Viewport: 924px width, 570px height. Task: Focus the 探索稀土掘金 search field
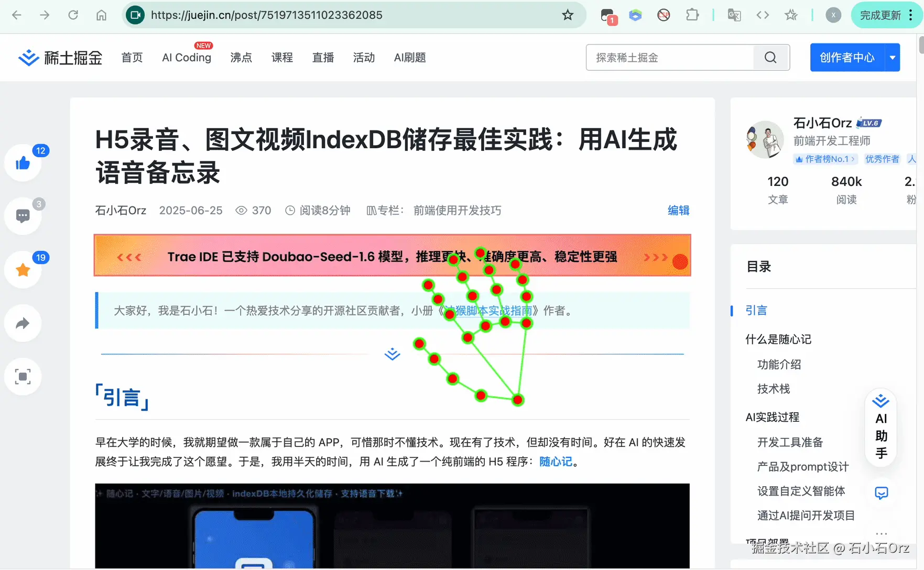[670, 58]
